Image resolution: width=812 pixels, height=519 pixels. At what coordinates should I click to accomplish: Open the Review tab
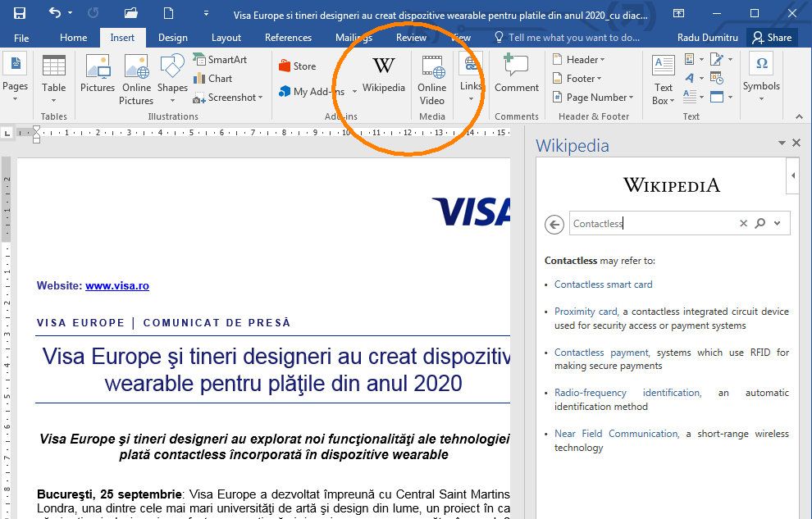pos(411,38)
